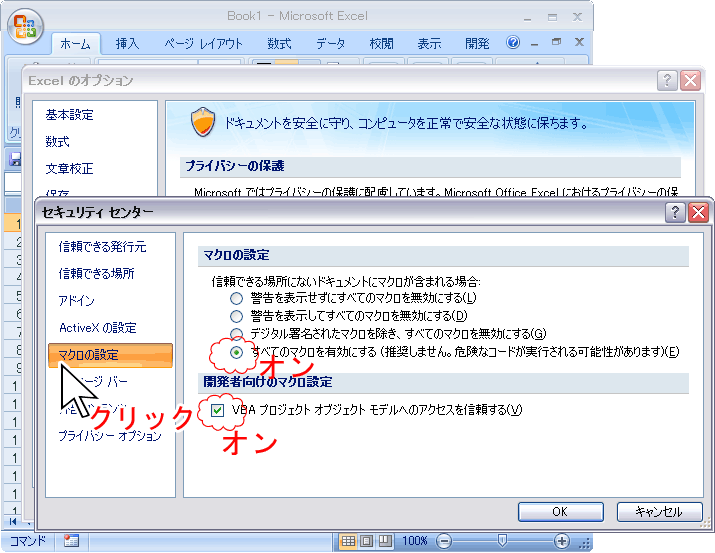Close the Excel Options dialog
The image size is (715, 553).
(x=690, y=80)
